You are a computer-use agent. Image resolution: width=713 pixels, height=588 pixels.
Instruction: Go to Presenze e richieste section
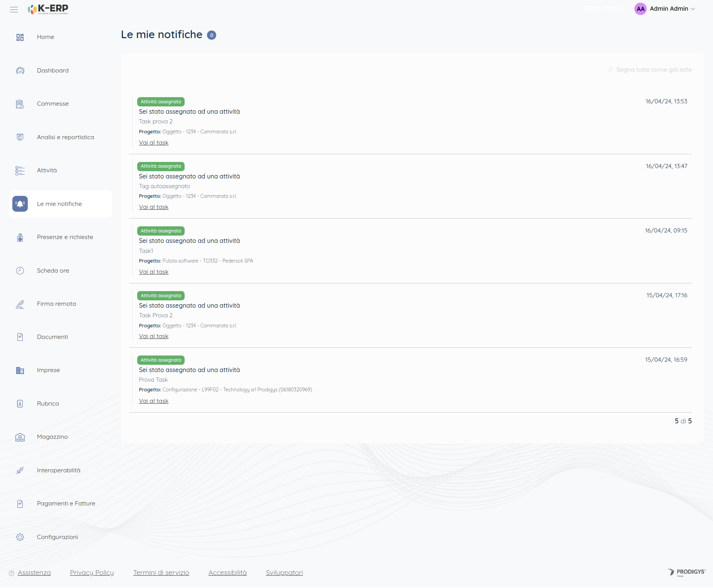pyautogui.click(x=65, y=237)
